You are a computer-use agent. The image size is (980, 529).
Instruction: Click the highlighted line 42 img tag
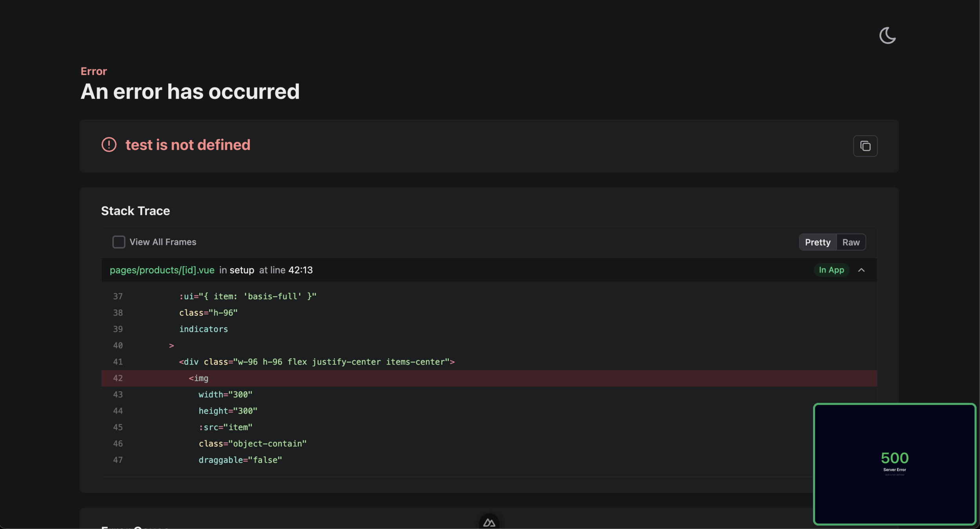tap(199, 378)
